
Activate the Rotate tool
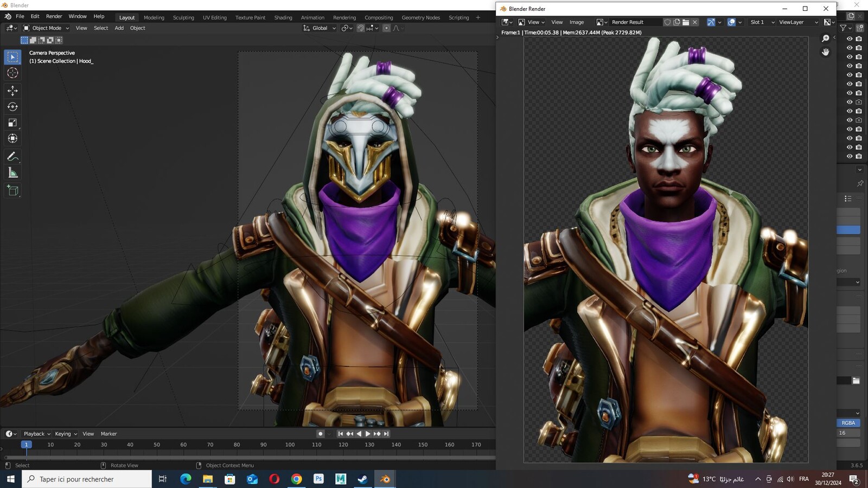[x=12, y=107]
